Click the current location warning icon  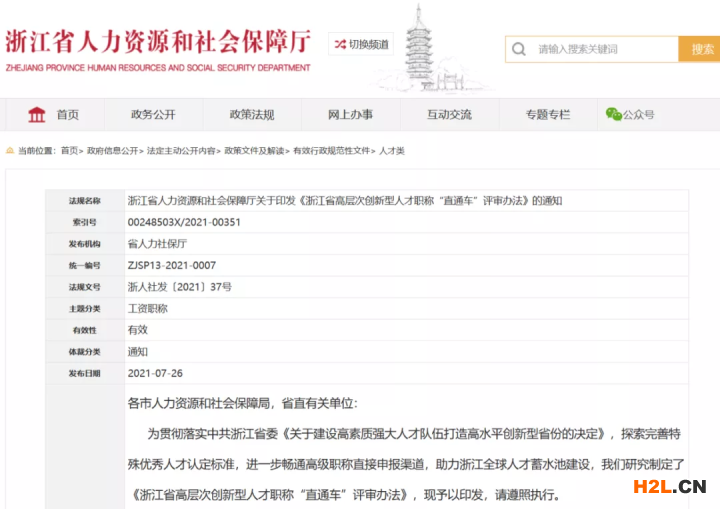point(11,151)
